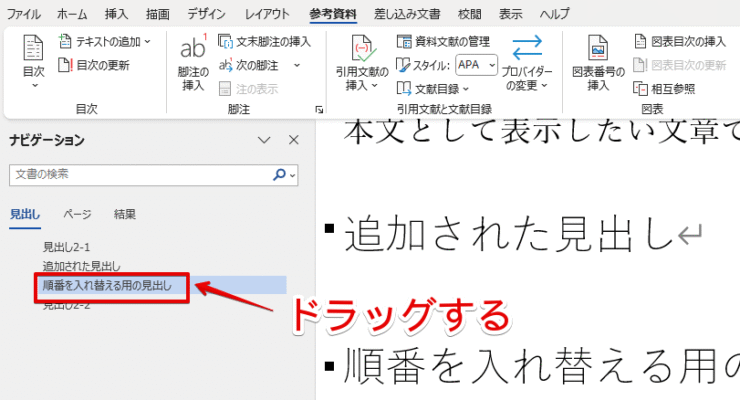
Task: Insert endnote via 文末脚注の挿入
Action: pyautogui.click(x=264, y=42)
